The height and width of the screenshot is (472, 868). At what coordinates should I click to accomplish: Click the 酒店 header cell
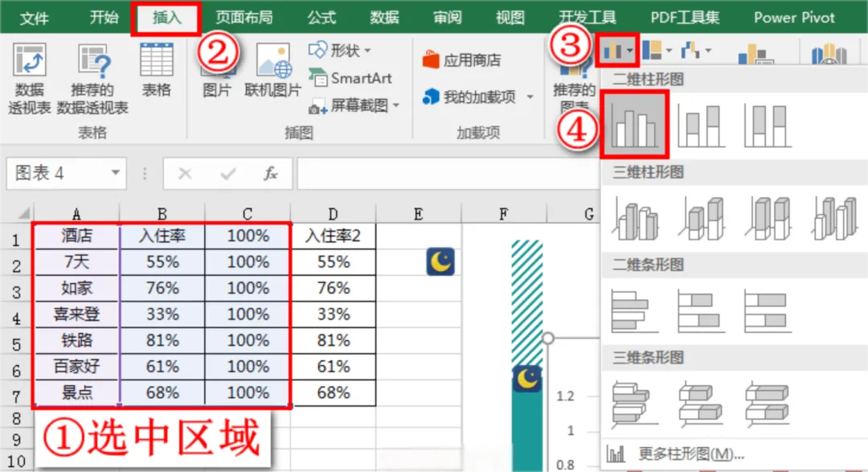point(76,236)
